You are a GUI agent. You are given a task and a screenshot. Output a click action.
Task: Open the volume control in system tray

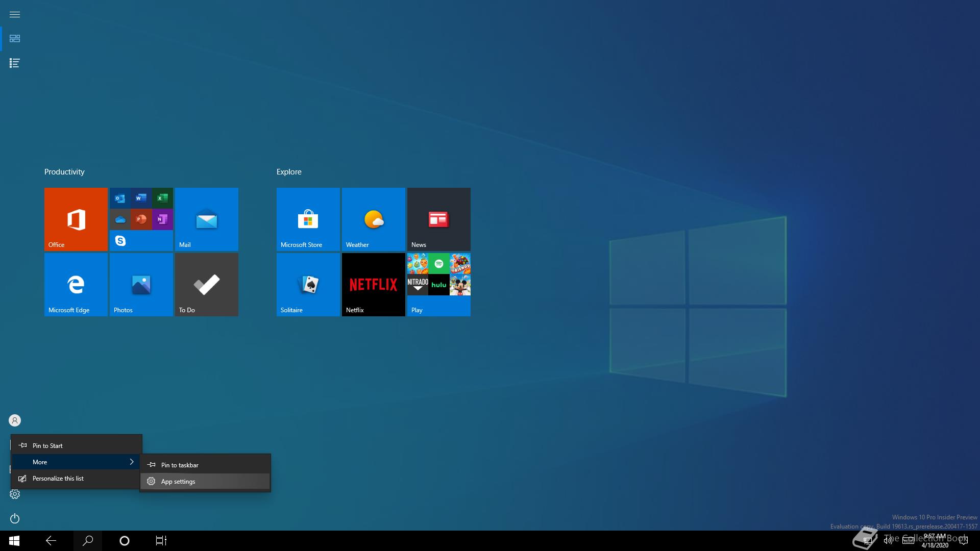[888, 541]
